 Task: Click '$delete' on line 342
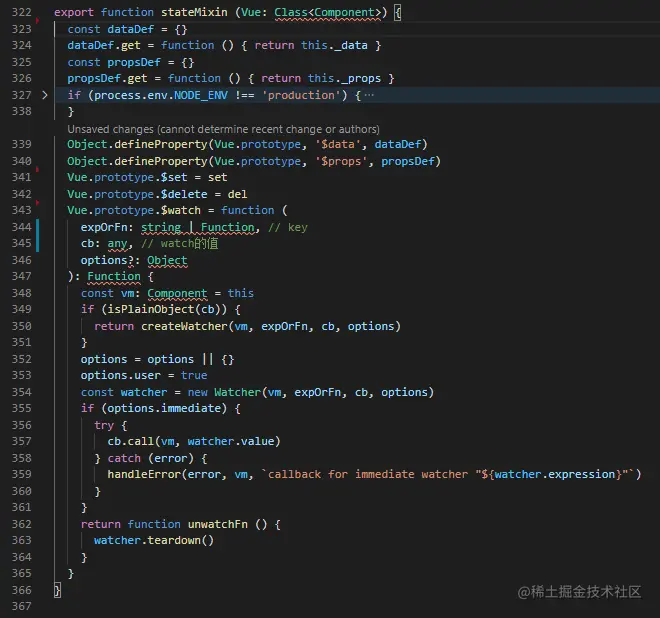[184, 194]
